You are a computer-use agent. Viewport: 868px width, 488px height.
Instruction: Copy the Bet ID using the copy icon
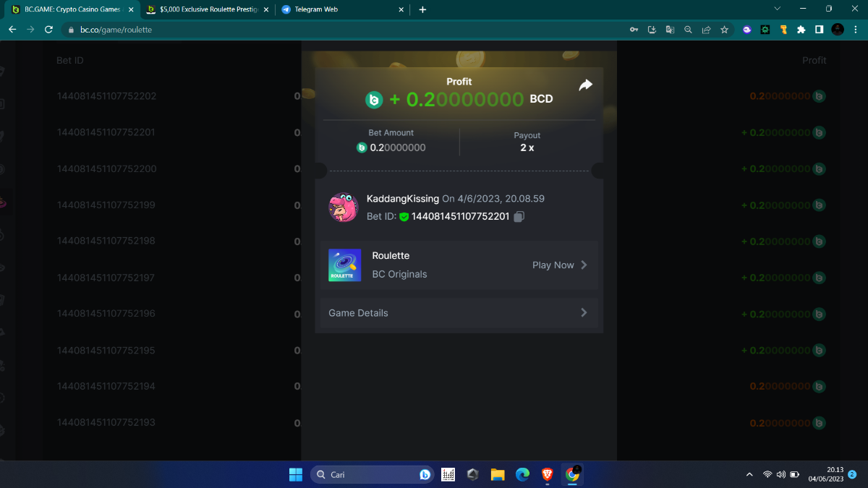(519, 216)
